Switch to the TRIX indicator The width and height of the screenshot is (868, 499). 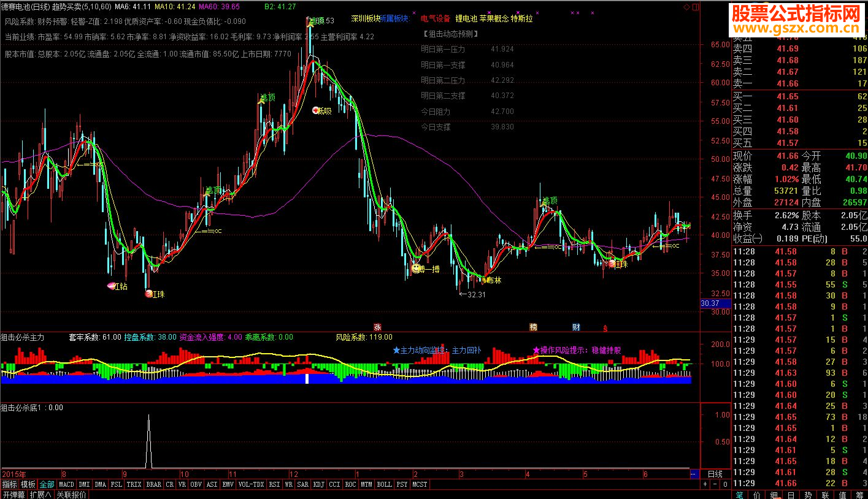(134, 484)
